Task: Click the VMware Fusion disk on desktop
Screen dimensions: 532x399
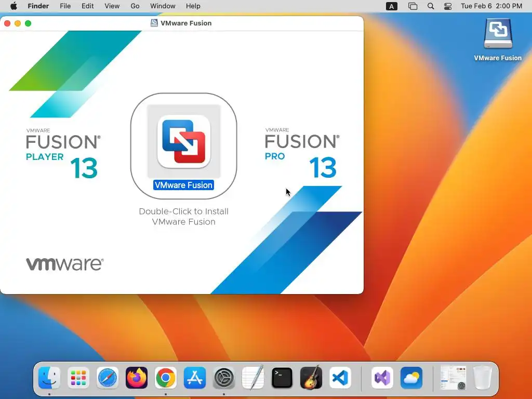Action: point(498,34)
